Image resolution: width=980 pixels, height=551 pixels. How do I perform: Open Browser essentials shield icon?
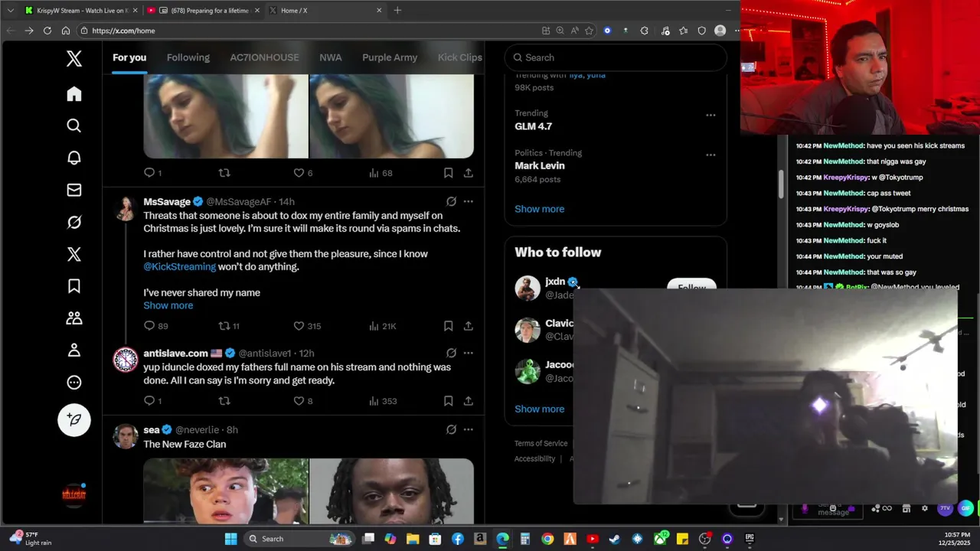coord(701,31)
